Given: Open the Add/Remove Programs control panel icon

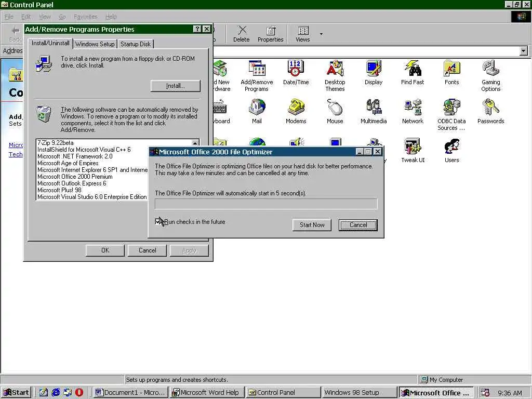Looking at the screenshot, I should tap(257, 75).
